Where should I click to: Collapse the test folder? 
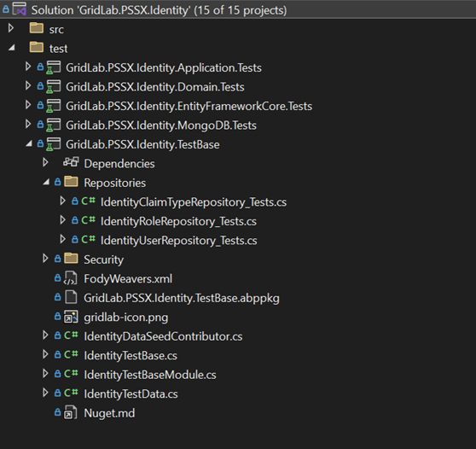coord(12,48)
